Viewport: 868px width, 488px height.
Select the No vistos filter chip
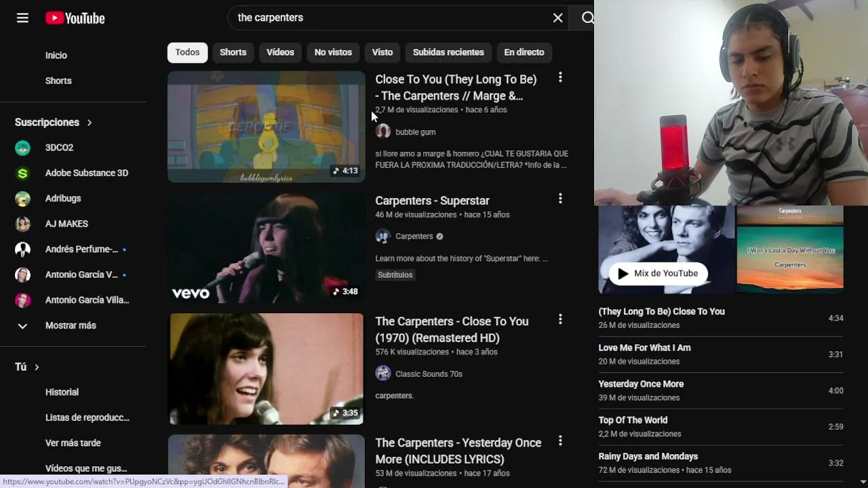point(333,52)
